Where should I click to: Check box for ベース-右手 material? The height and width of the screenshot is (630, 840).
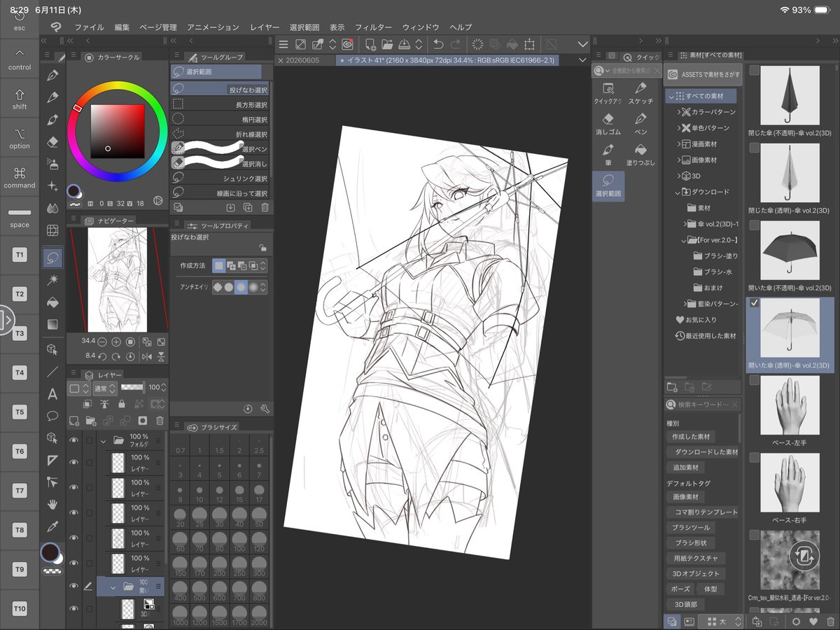click(x=755, y=457)
